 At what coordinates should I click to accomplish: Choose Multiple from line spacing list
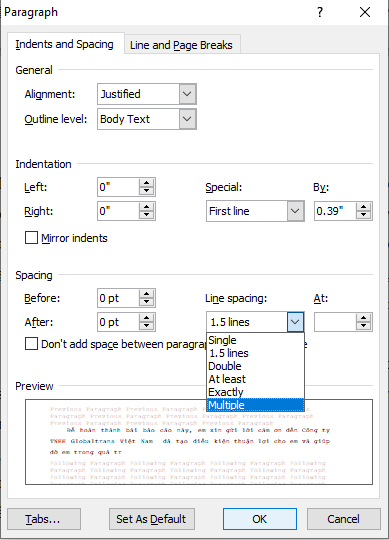pos(255,405)
